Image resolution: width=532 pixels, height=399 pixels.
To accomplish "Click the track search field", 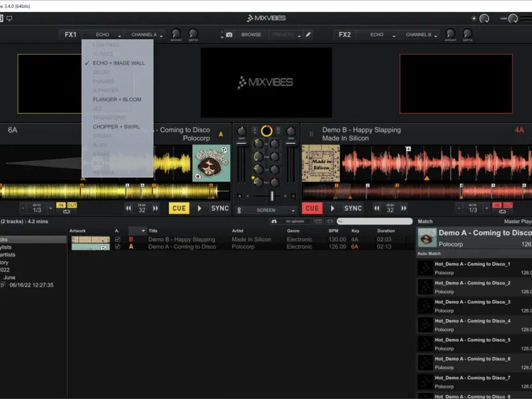I will (374, 221).
